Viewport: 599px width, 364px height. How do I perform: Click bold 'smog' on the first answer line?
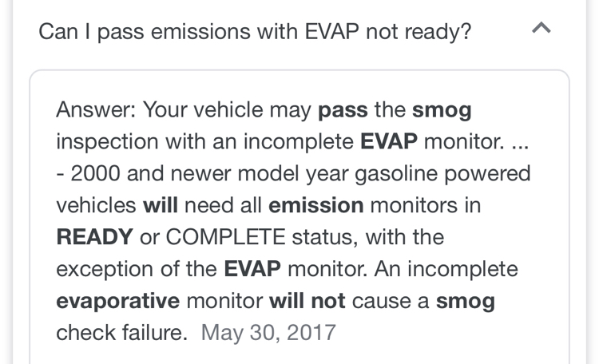point(442,110)
